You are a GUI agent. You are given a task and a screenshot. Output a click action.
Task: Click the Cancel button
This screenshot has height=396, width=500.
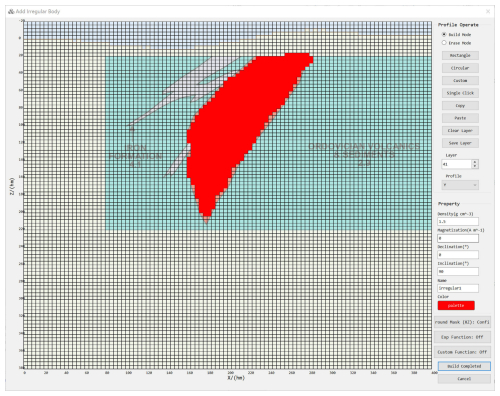(x=464, y=379)
